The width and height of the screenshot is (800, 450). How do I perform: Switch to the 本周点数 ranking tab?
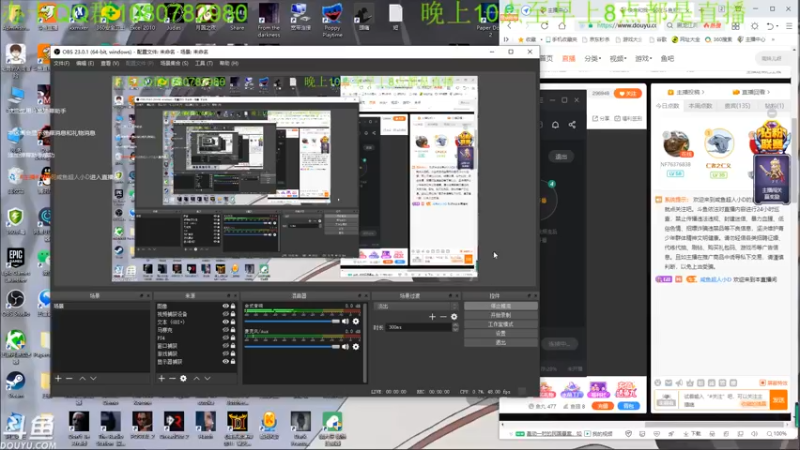700,106
